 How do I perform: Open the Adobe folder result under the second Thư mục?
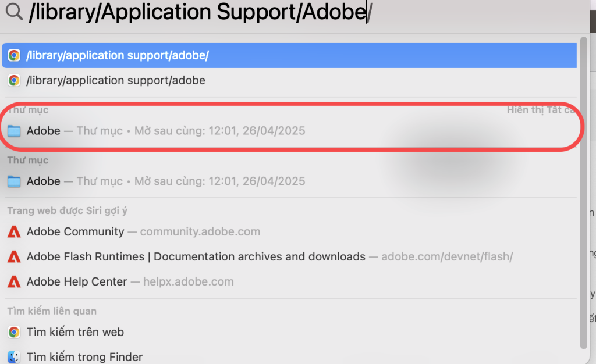(289, 181)
